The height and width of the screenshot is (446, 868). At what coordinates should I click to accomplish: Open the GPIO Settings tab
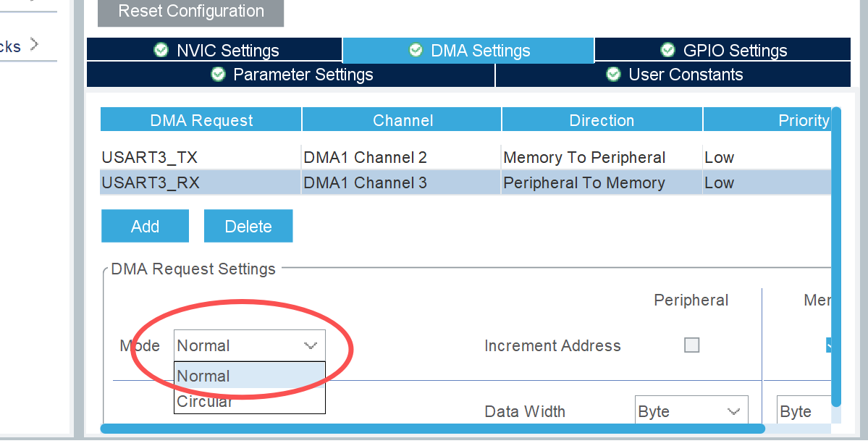click(x=722, y=51)
